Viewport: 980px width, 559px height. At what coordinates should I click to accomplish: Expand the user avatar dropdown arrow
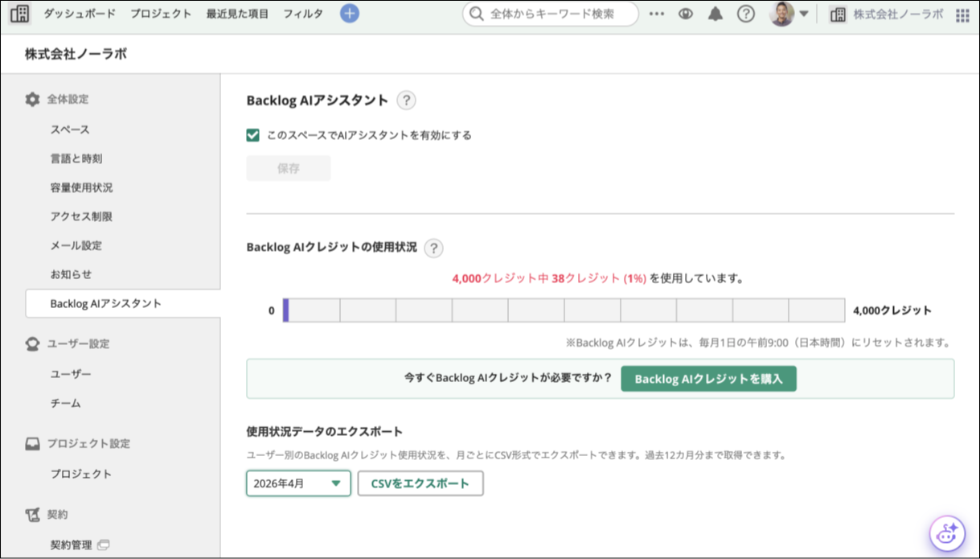tap(803, 14)
